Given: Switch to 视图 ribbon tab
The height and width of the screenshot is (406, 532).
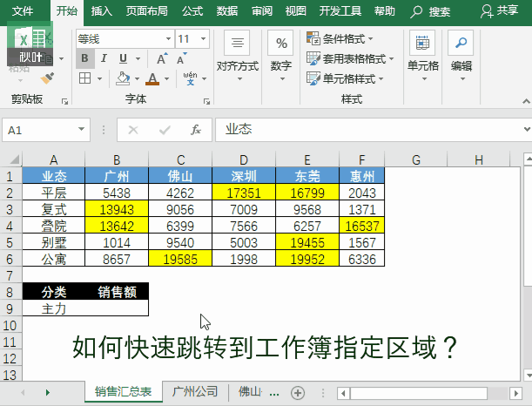Looking at the screenshot, I should (295, 11).
